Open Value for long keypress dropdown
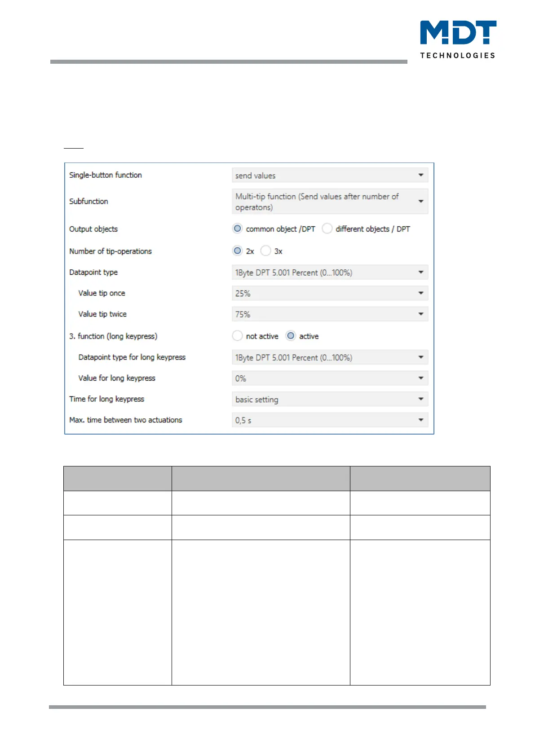This screenshot has height=756, width=535. (329, 378)
